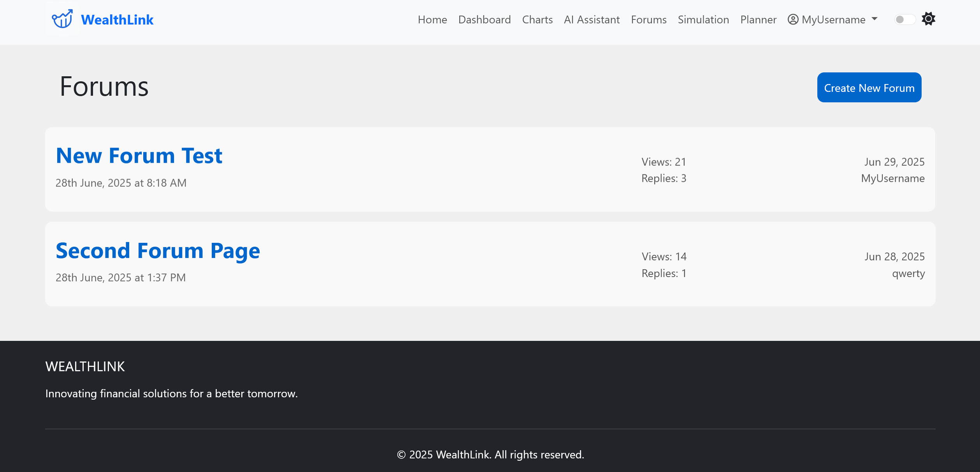This screenshot has height=472, width=980.
Task: Open the New Forum Test thread
Action: pyautogui.click(x=139, y=156)
